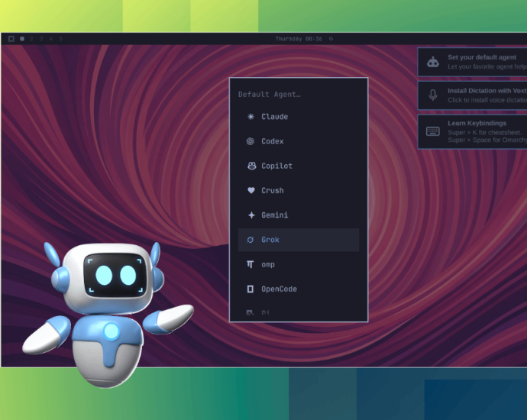Screen dimensions: 527x420
Task: Click the keyboard icon in keybindings notification
Action: coord(433,131)
